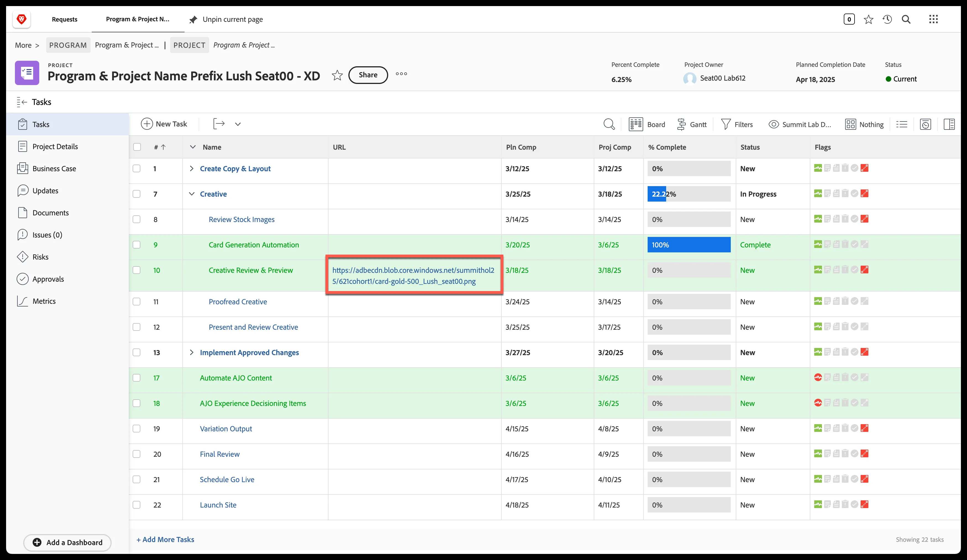Image resolution: width=967 pixels, height=560 pixels.
Task: Expand Implement Approved Changes task
Action: (x=191, y=352)
